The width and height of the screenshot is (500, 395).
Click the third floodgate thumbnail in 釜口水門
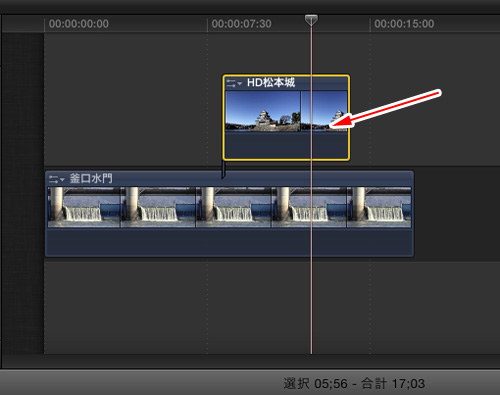pyautogui.click(x=233, y=207)
